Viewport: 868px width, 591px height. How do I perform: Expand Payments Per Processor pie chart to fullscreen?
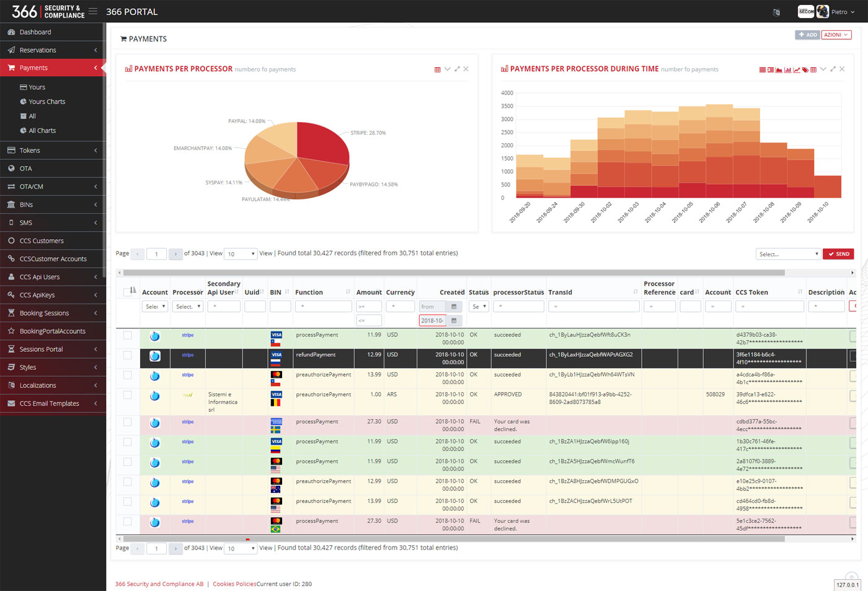pos(457,69)
